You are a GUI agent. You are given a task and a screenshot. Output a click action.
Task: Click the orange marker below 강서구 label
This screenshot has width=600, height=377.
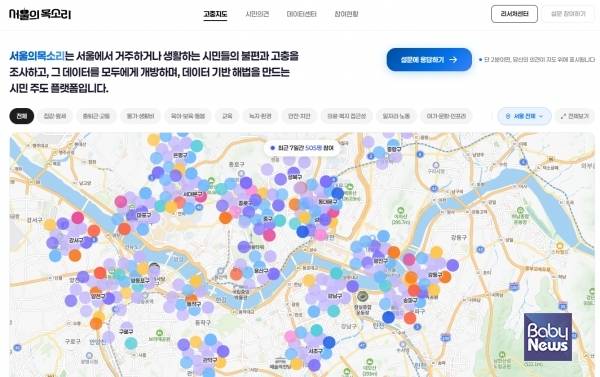click(75, 255)
